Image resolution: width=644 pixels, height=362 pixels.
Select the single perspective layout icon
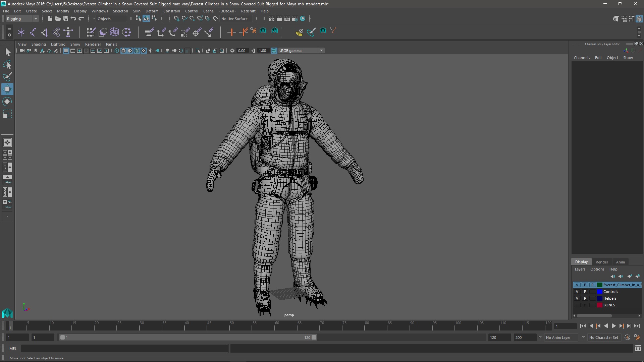(x=7, y=142)
